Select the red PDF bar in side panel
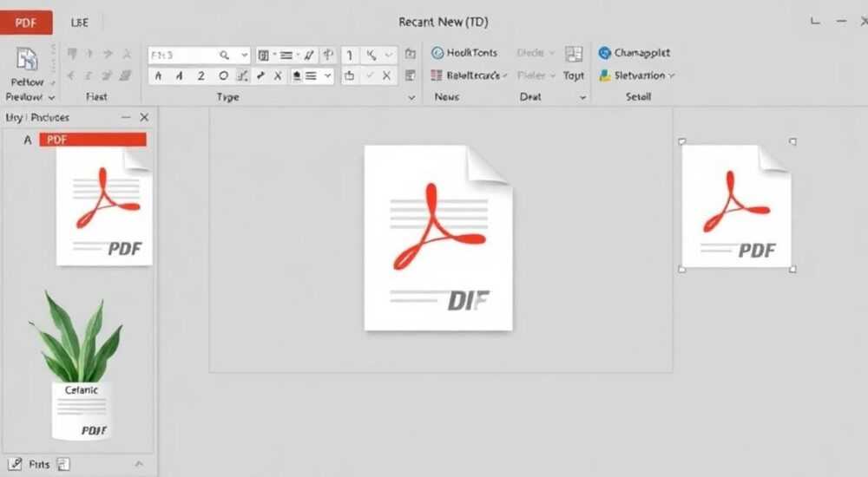 pos(93,140)
